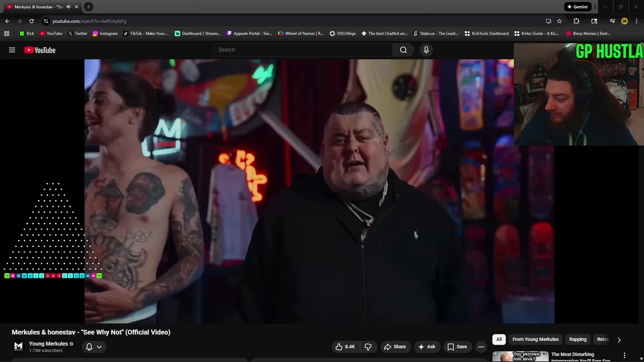Open the Dashboard / Stream... bookmark
Screen dimensions: 644x362
(197, 33)
